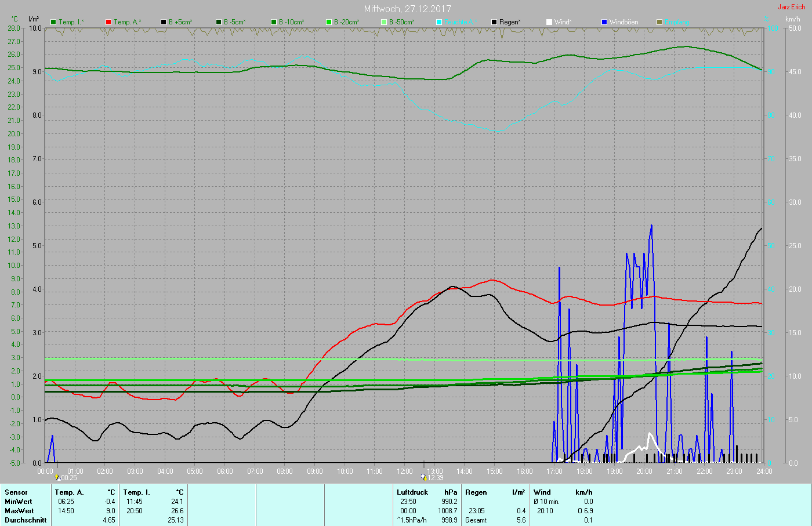
Task: Click the wind maximum time '20:10'
Action: click(545, 511)
